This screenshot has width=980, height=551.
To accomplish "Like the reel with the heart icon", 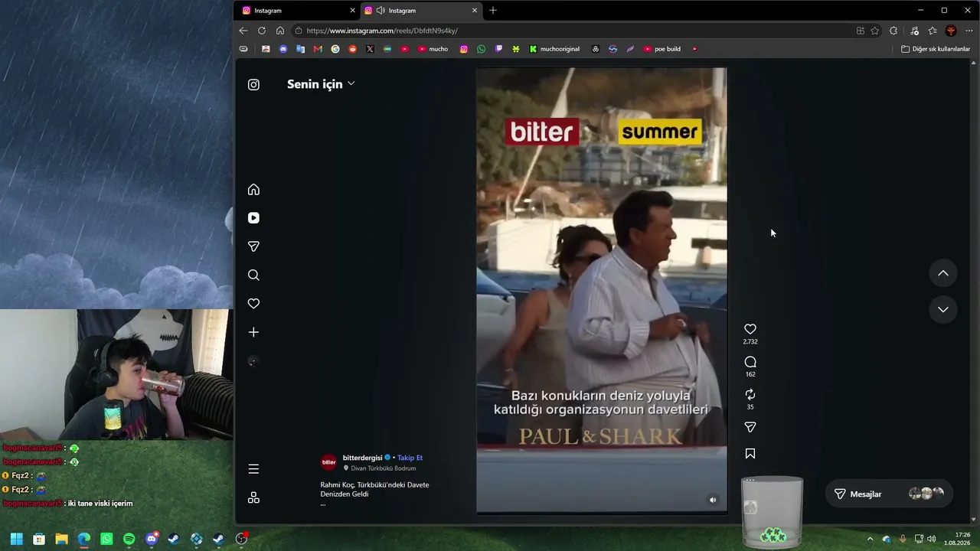I will [750, 329].
